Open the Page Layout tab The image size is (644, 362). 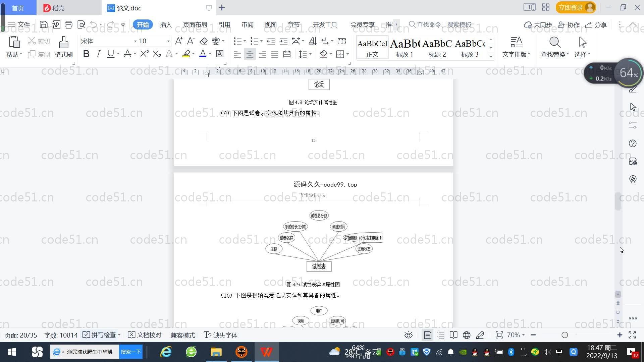point(195,25)
